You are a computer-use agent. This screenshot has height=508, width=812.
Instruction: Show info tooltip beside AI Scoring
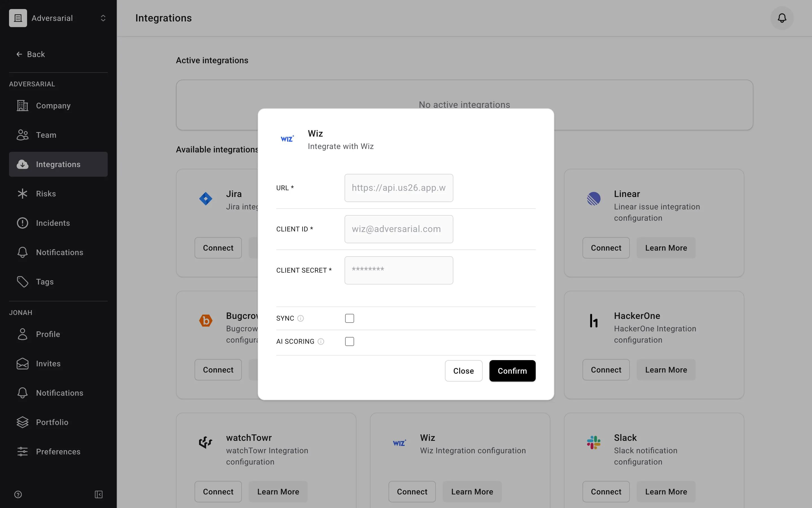(321, 341)
